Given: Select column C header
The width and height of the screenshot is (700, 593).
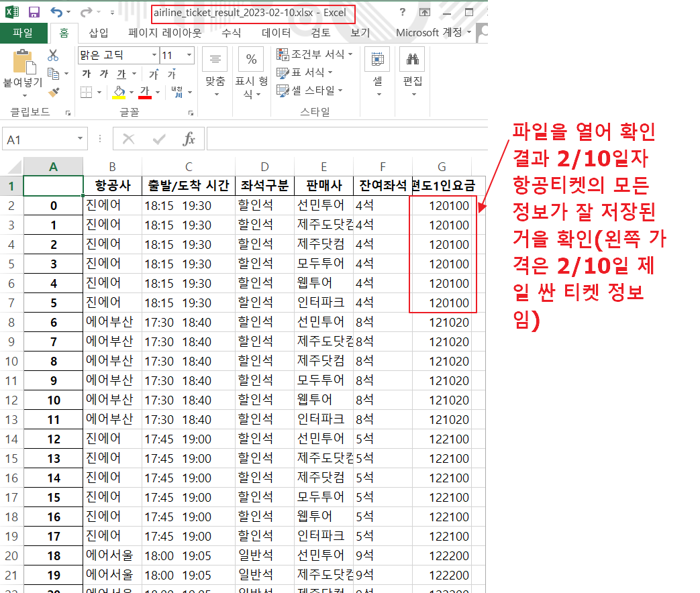Looking at the screenshot, I should click(x=189, y=167).
